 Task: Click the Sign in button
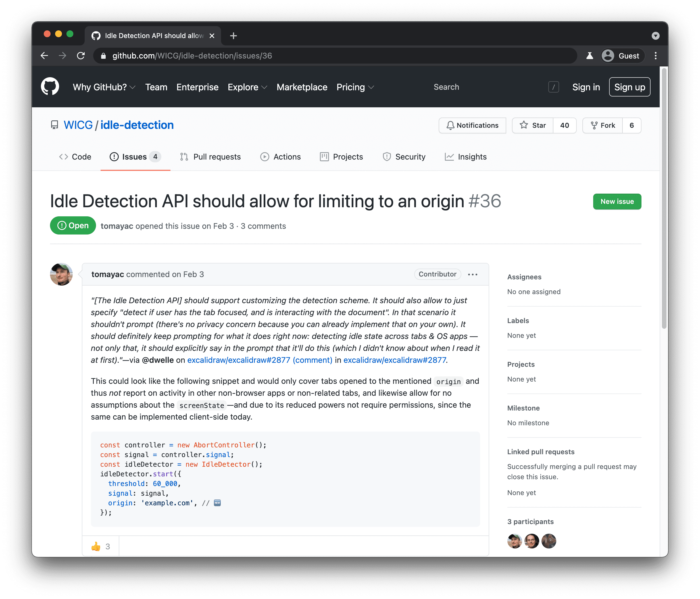point(585,87)
